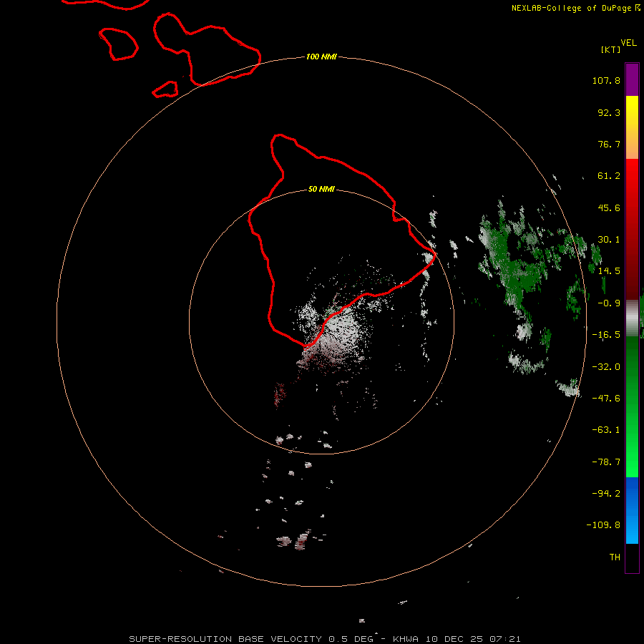Click the purple segment of the color bar
Viewport: 644px width, 644px height.
tap(632, 79)
